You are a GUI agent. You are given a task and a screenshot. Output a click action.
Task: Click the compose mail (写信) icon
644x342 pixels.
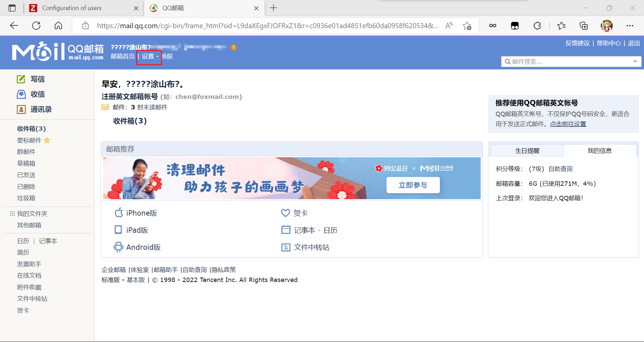21,79
